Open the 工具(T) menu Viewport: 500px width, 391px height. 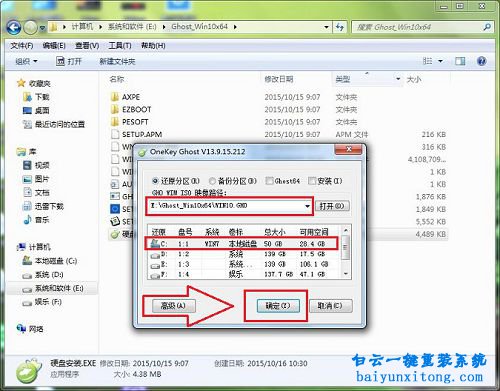coord(120,46)
